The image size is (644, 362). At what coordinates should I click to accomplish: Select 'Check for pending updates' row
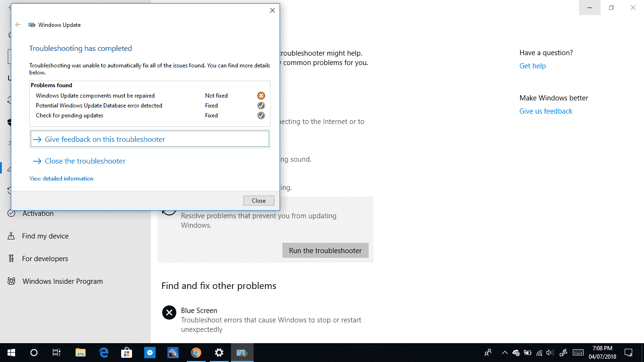tap(150, 115)
